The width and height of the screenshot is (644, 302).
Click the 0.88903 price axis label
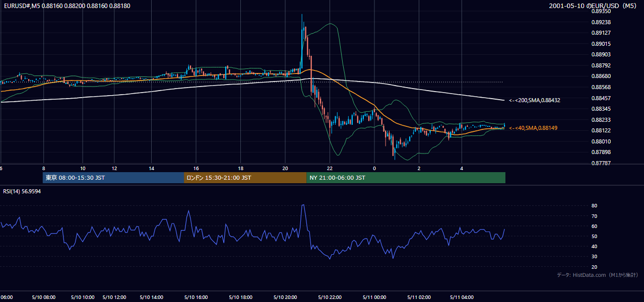[601, 54]
